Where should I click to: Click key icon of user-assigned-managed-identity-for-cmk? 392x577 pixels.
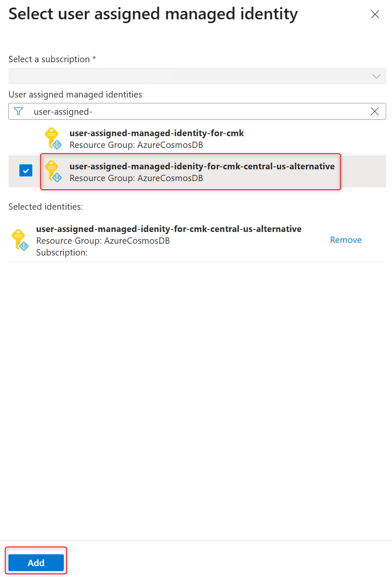point(53,138)
